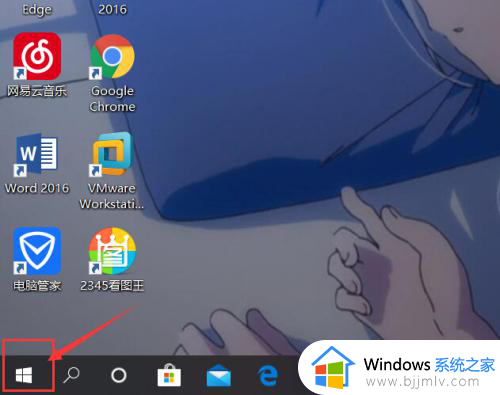The height and width of the screenshot is (395, 500).
Task: Launch Edge from the taskbar
Action: pos(268,376)
